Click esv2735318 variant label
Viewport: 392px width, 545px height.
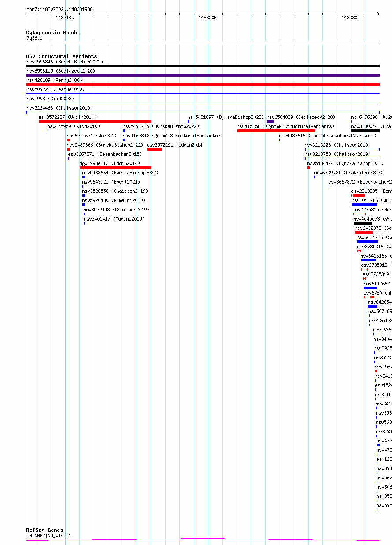[376, 265]
